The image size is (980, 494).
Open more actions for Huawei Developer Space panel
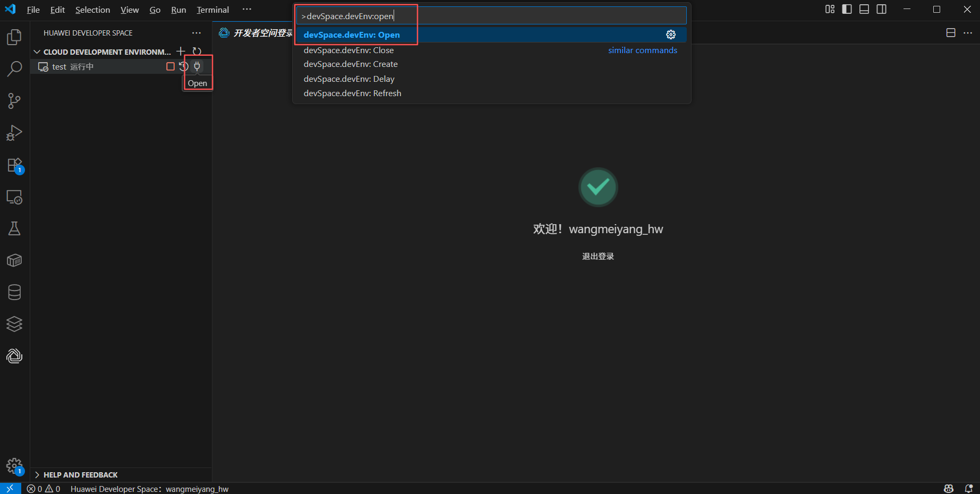tap(197, 33)
